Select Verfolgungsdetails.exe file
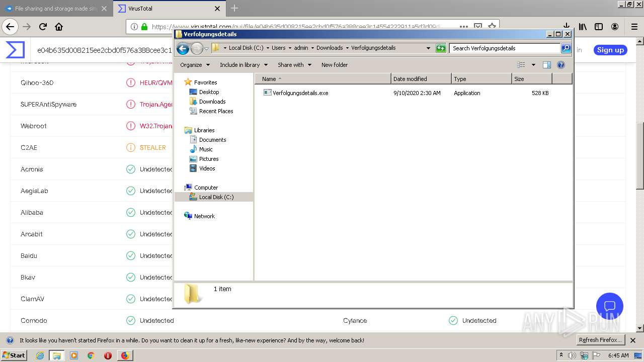The height and width of the screenshot is (362, 644). click(300, 93)
